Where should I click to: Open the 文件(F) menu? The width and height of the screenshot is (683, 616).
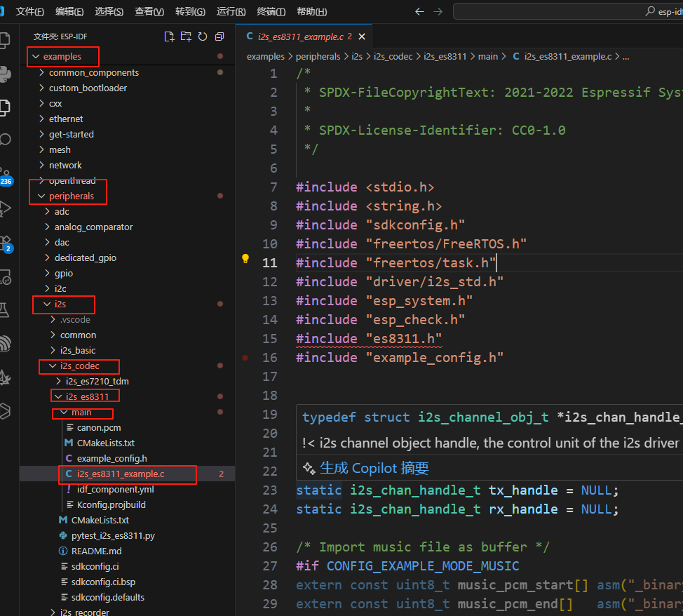click(x=29, y=12)
